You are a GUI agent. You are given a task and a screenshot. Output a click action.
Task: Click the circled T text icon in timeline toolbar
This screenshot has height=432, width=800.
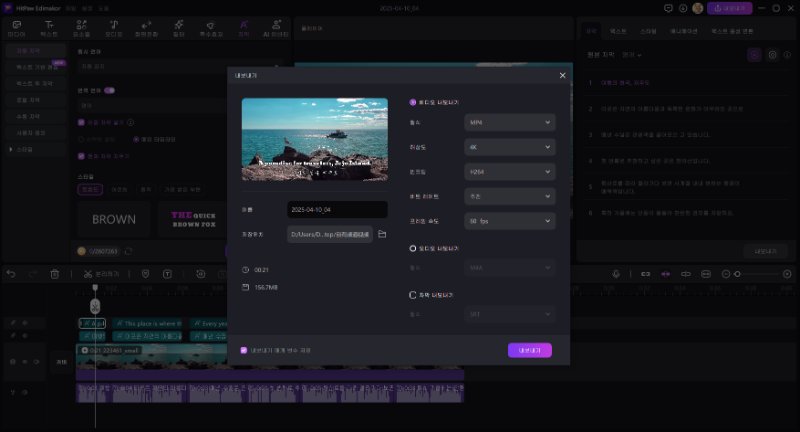[167, 274]
